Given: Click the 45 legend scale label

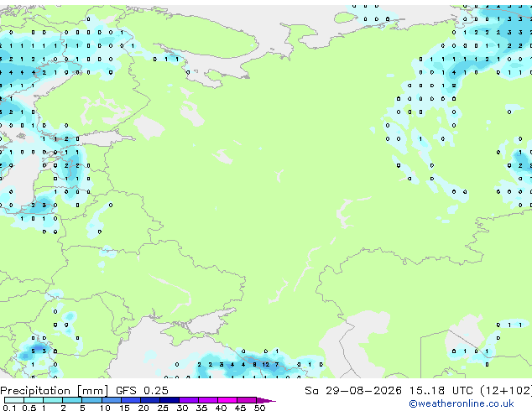Looking at the screenshot, I should click(240, 408).
